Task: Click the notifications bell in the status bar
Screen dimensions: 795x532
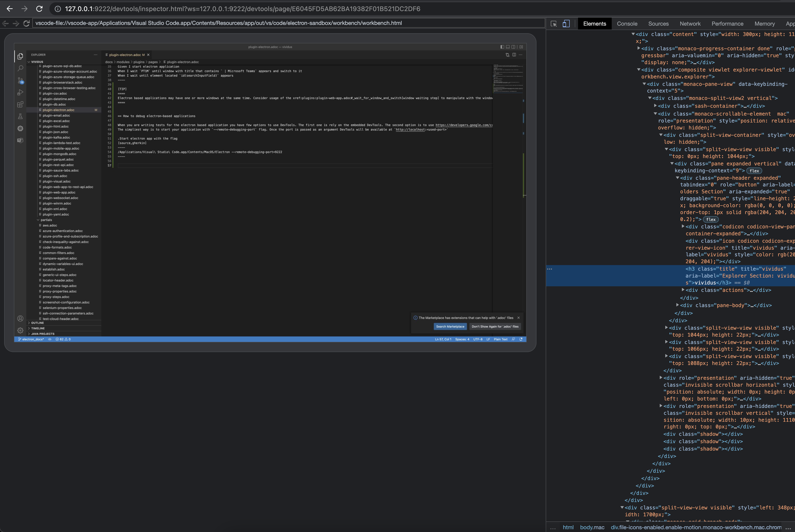Action: (521, 339)
